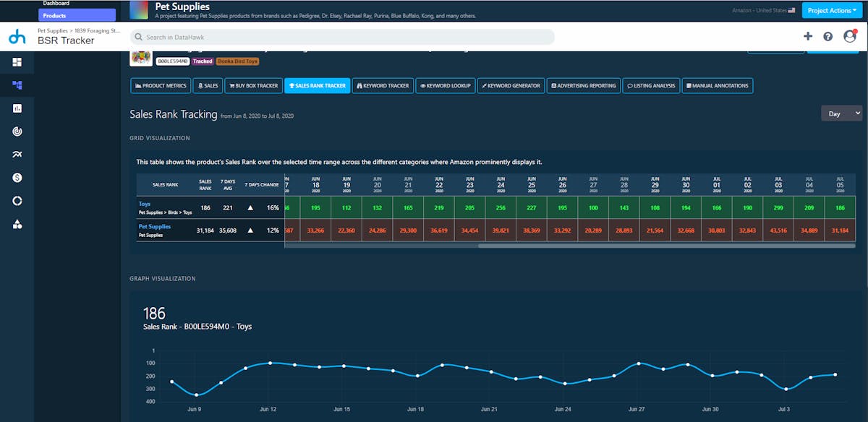Click the Sales Rank value 31,184
This screenshot has height=422, width=868.
[205, 231]
